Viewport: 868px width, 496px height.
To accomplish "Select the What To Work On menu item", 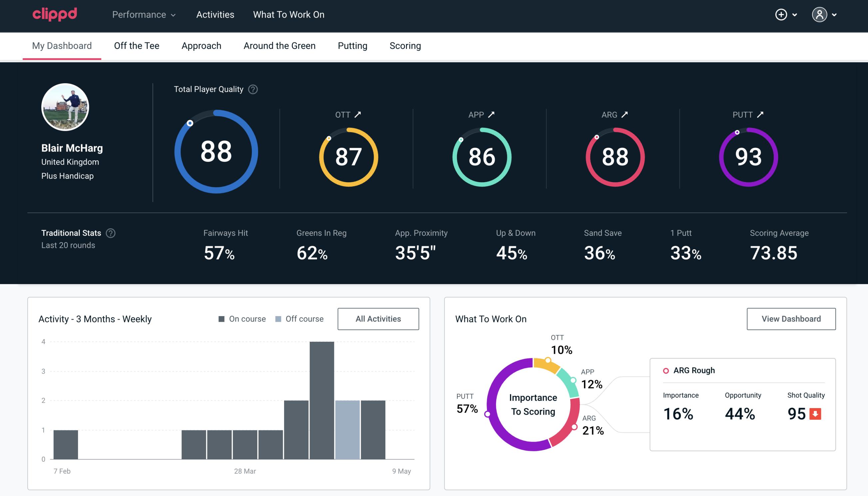I will click(x=289, y=14).
